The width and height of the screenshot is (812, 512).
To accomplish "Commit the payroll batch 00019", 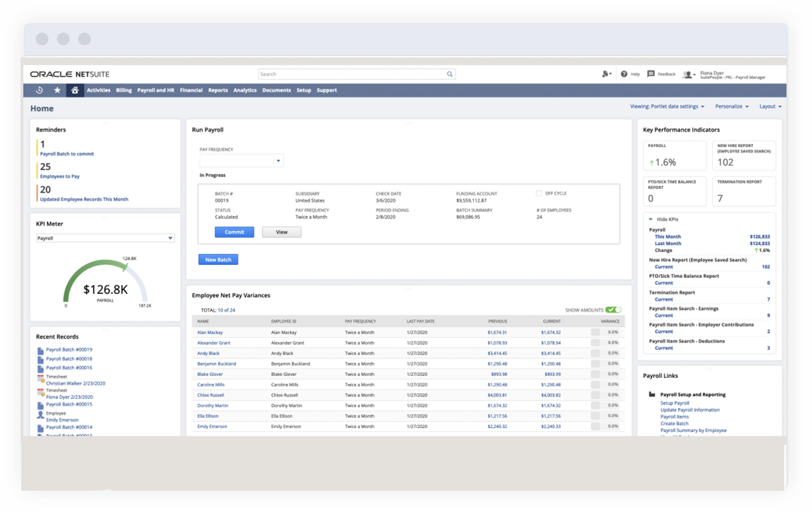I will (235, 231).
